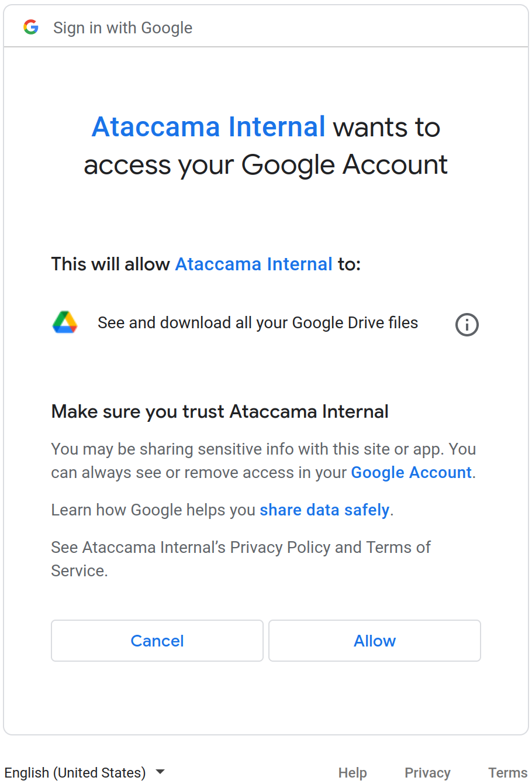Follow the "share data safely" link
This screenshot has height=784, width=532.
click(x=324, y=510)
